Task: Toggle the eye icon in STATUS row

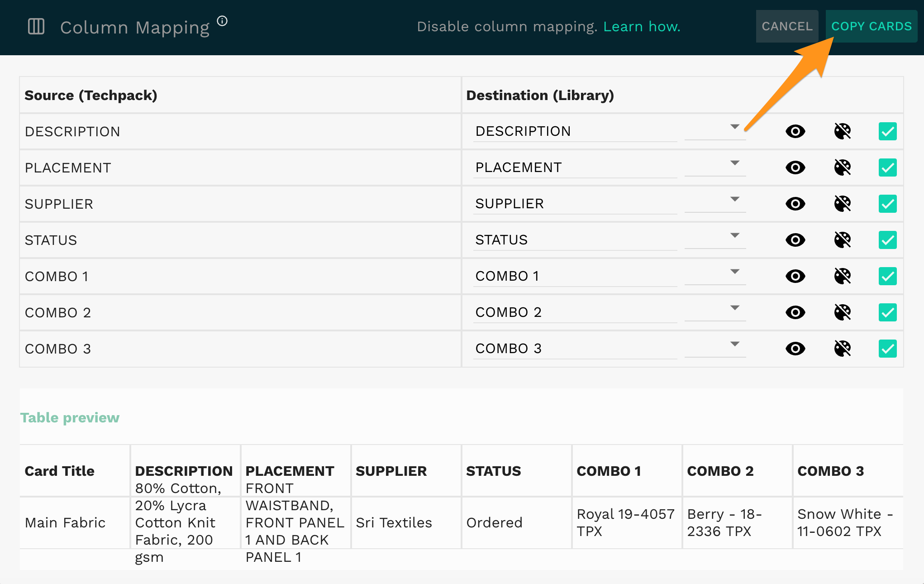Action: (795, 240)
